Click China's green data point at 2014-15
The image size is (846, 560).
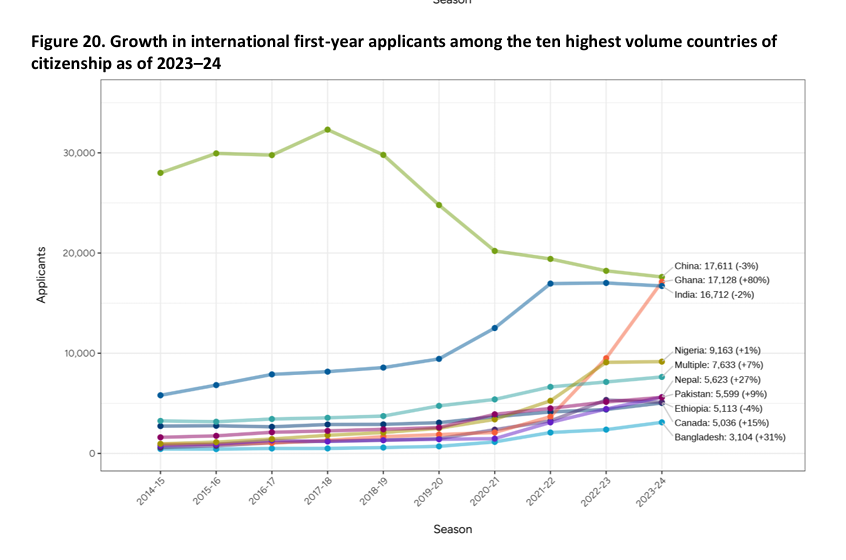pyautogui.click(x=160, y=173)
